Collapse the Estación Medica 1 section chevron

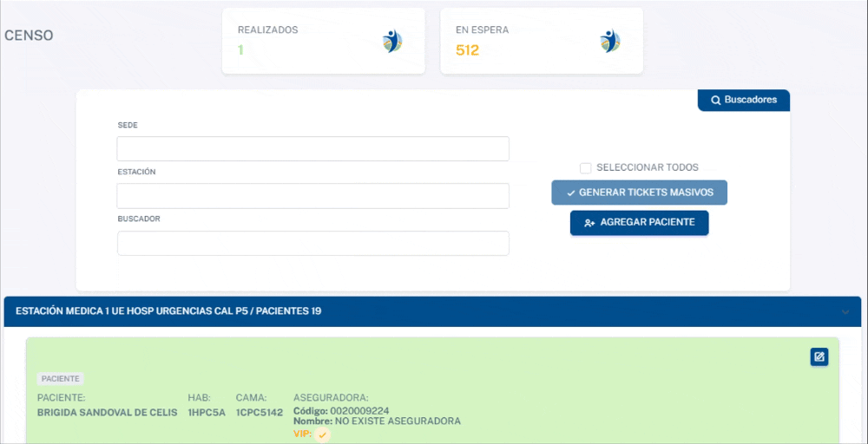845,312
